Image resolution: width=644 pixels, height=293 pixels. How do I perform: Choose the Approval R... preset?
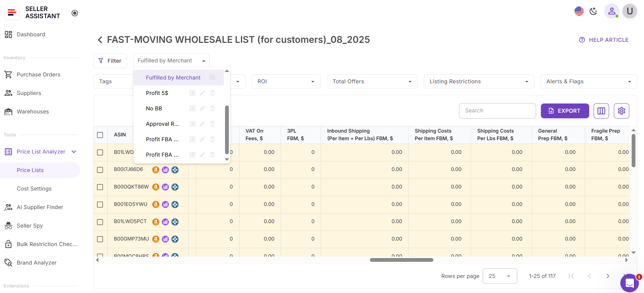[x=162, y=124]
